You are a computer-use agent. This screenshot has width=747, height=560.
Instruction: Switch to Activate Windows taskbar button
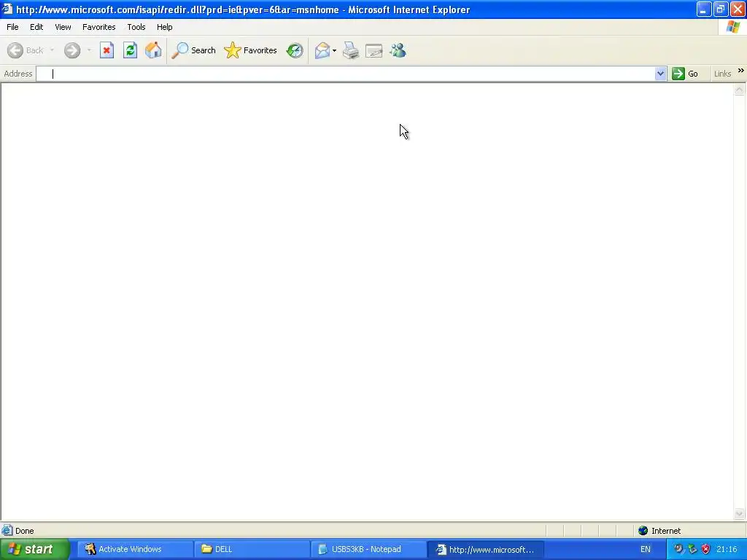pyautogui.click(x=134, y=550)
